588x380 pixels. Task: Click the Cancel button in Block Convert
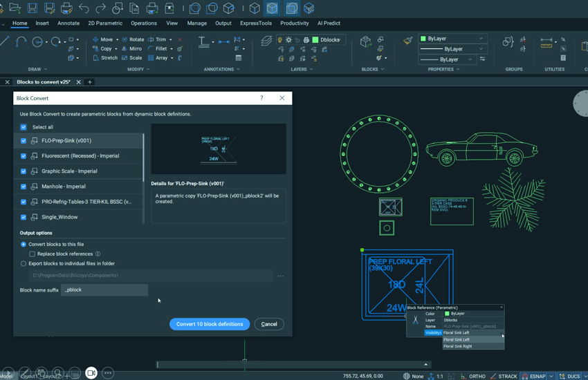[x=269, y=324]
